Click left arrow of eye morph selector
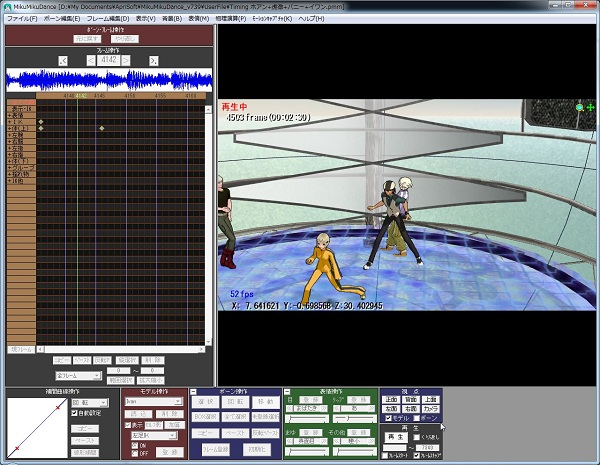The height and width of the screenshot is (465, 600). [x=289, y=409]
